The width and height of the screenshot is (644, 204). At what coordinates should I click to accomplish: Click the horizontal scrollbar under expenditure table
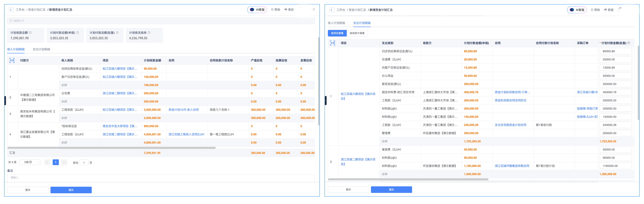pos(408,179)
